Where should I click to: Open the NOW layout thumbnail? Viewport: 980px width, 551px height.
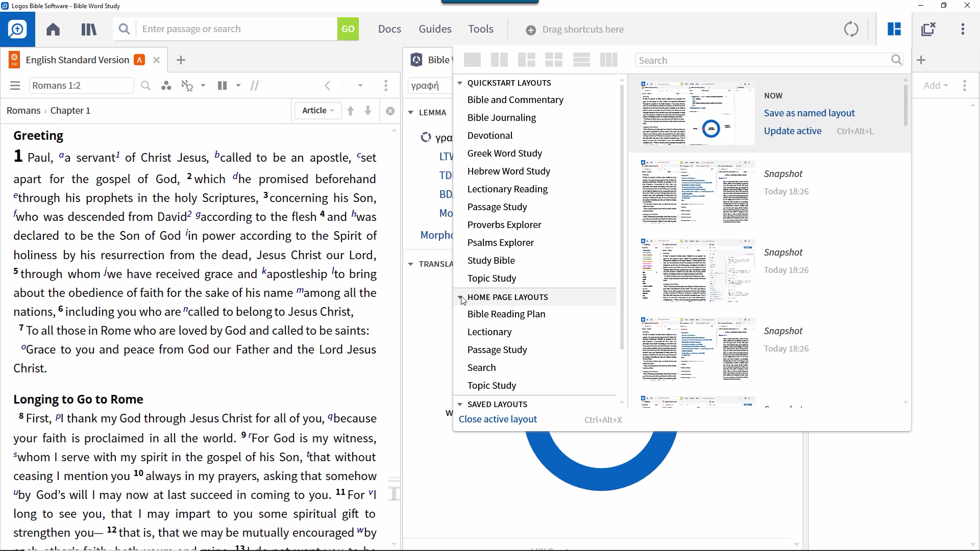click(x=698, y=113)
